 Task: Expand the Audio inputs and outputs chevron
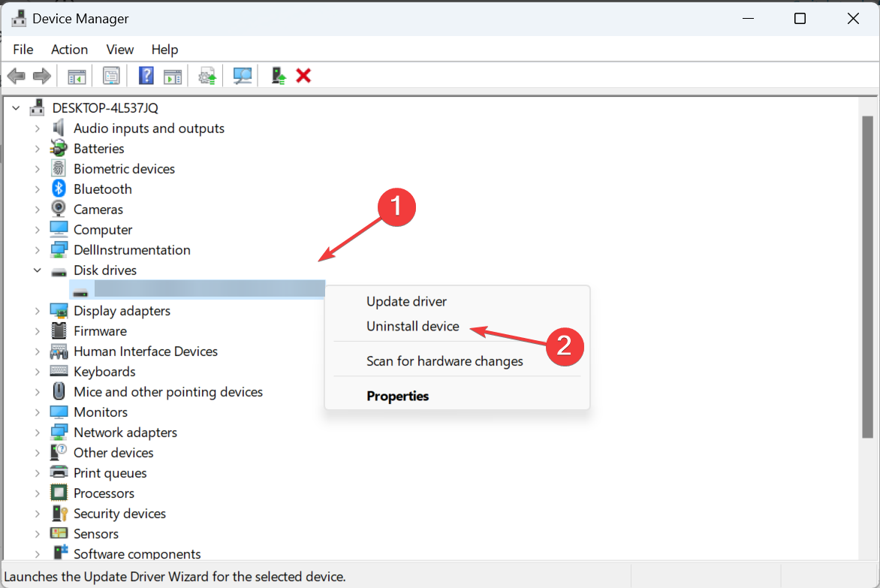(x=37, y=128)
